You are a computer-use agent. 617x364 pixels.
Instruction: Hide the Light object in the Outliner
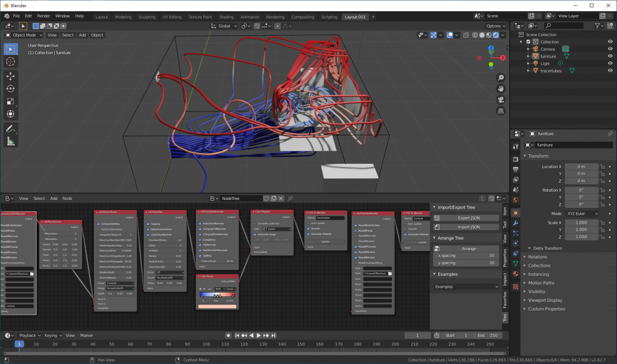click(x=610, y=63)
